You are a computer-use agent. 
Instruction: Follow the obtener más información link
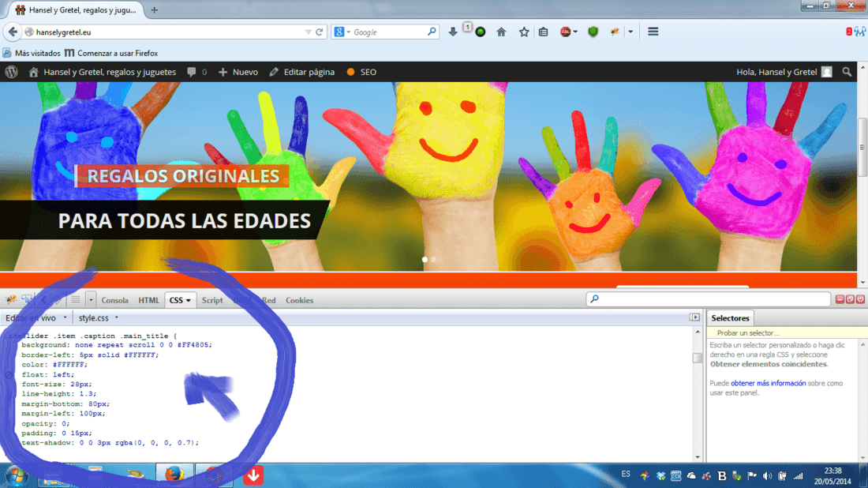click(x=769, y=383)
